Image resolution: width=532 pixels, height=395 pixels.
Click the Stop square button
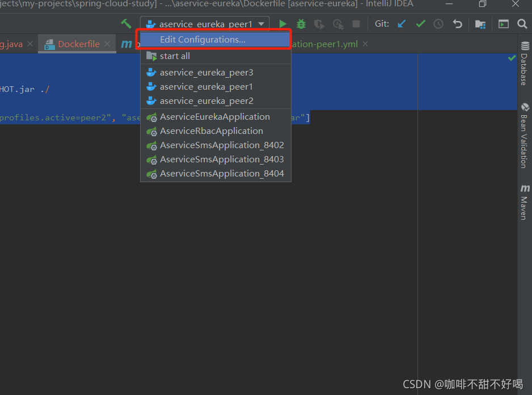point(356,24)
